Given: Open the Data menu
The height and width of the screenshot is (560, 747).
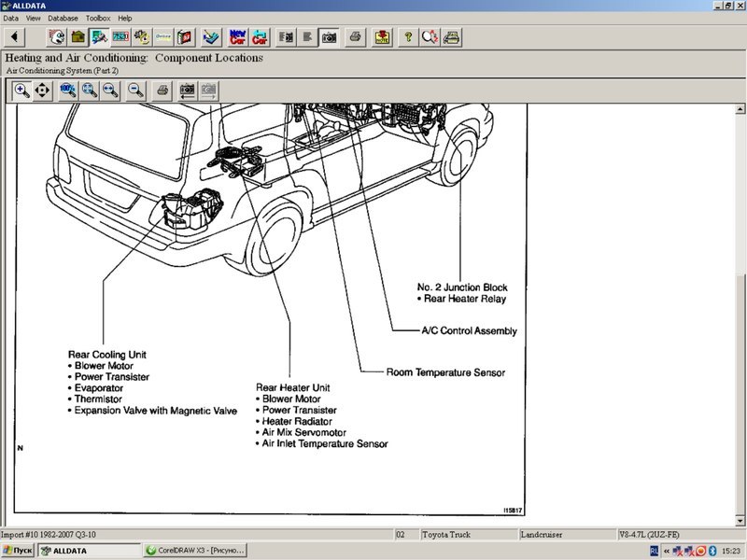Looking at the screenshot, I should pos(10,18).
